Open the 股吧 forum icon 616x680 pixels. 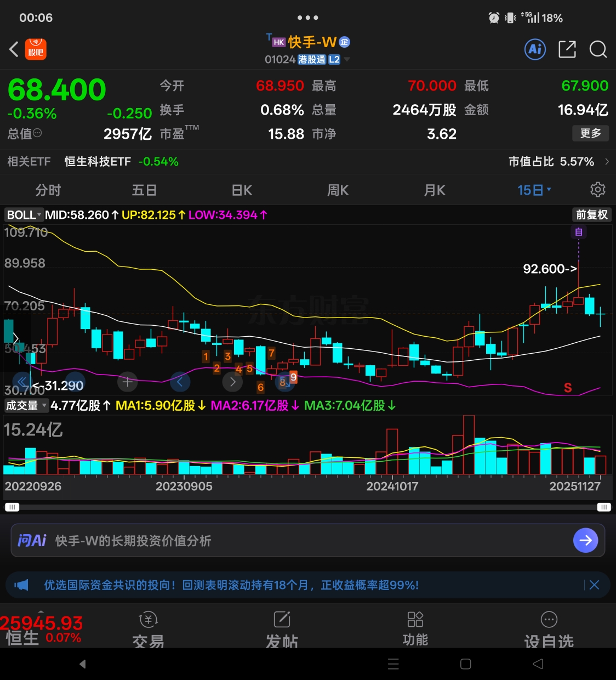click(x=36, y=49)
